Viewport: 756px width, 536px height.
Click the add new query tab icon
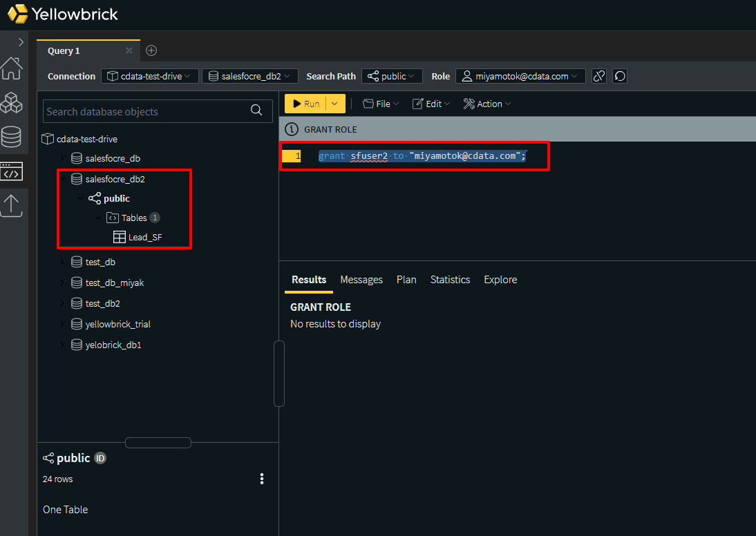[x=151, y=50]
